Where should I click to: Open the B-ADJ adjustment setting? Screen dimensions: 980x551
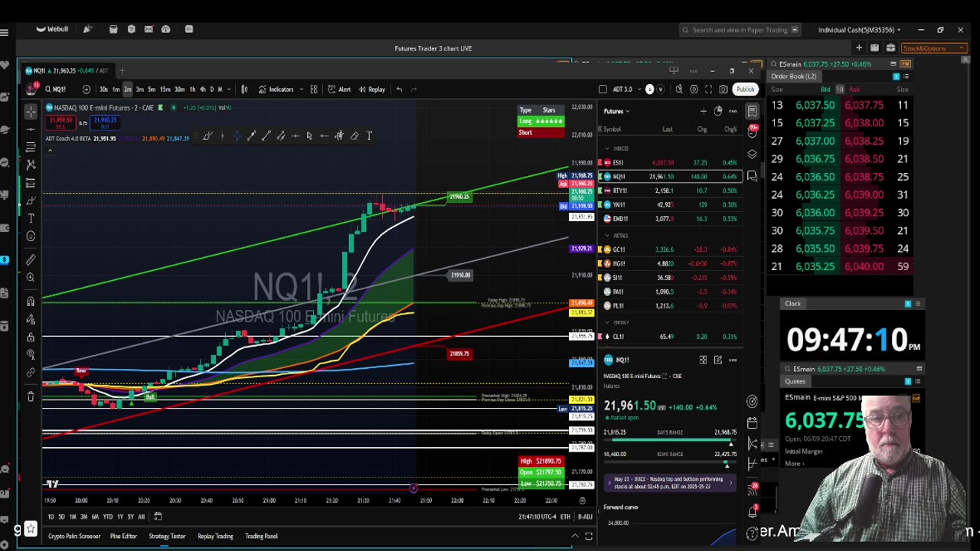(x=585, y=517)
